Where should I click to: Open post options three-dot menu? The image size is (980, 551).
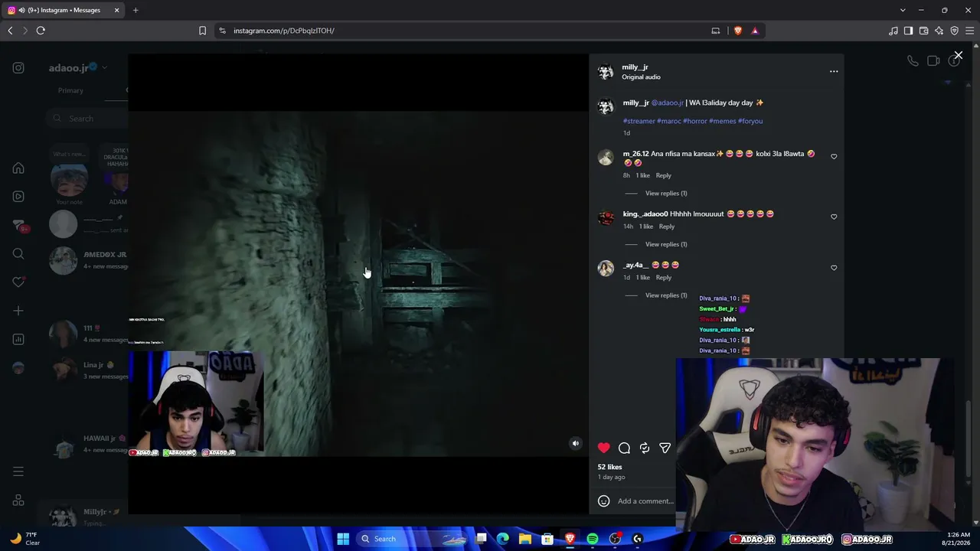click(834, 71)
